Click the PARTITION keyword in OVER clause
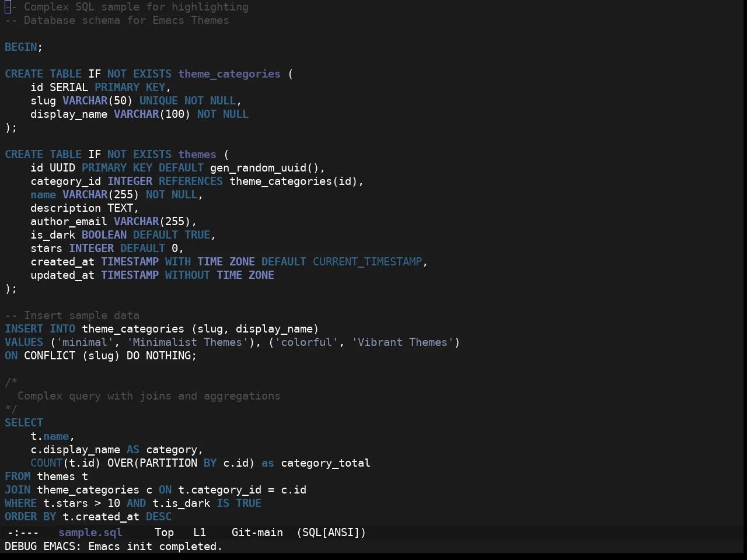Viewport: 747px width, 560px height. (x=168, y=463)
